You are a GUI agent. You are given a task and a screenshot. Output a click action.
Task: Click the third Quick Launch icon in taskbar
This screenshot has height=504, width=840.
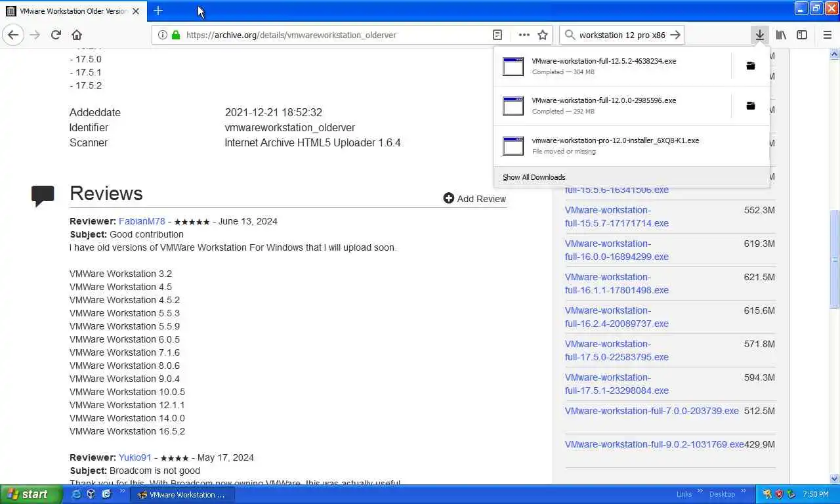106,494
